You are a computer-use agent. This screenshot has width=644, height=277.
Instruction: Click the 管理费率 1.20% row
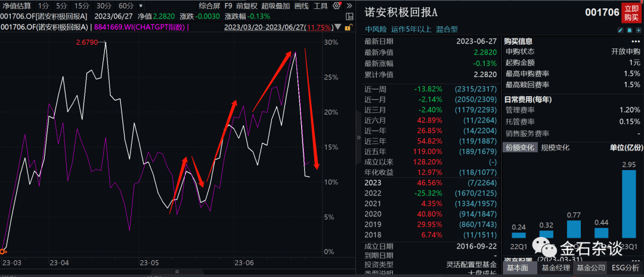click(x=572, y=110)
